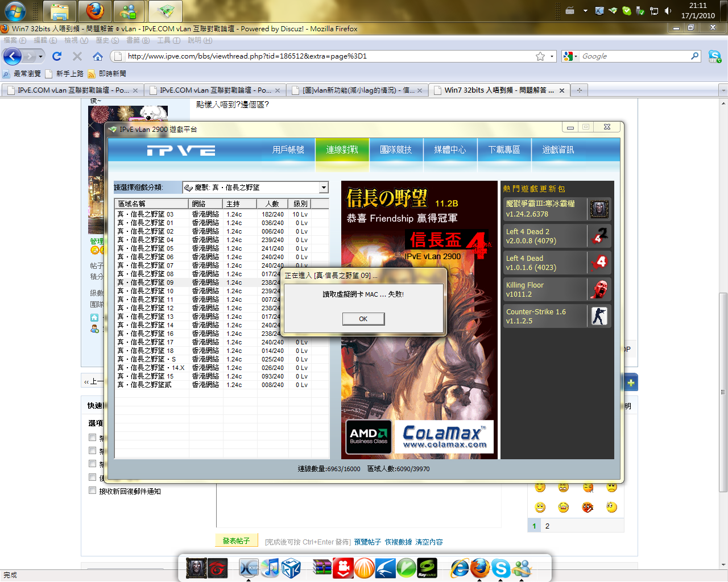
Task: Open the 工具 (T) menu
Action: click(x=168, y=40)
